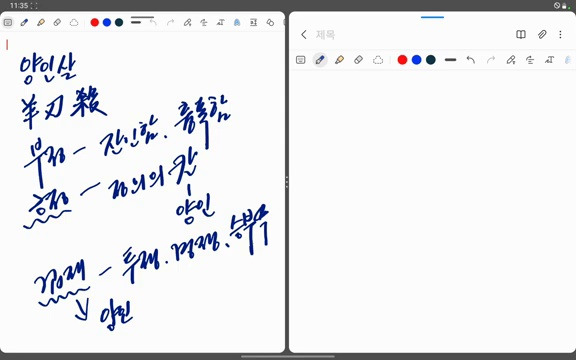Viewport: 576px width, 360px height.
Task: Pick the dark teal pen color in left note
Action: click(x=119, y=22)
